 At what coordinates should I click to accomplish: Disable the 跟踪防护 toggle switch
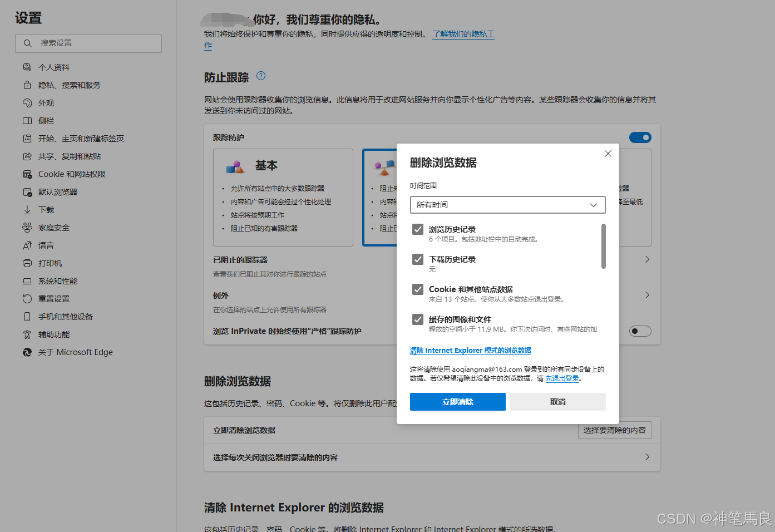tap(640, 137)
